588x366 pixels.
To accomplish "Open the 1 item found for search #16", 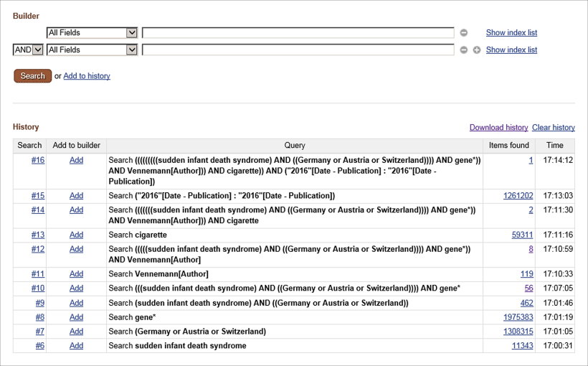I will (531, 160).
